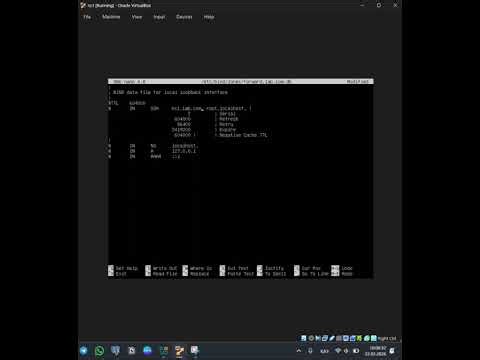Viewport: 480px width, 360px height.
Task: Click the optical disc status icon
Action: tap(311, 338)
